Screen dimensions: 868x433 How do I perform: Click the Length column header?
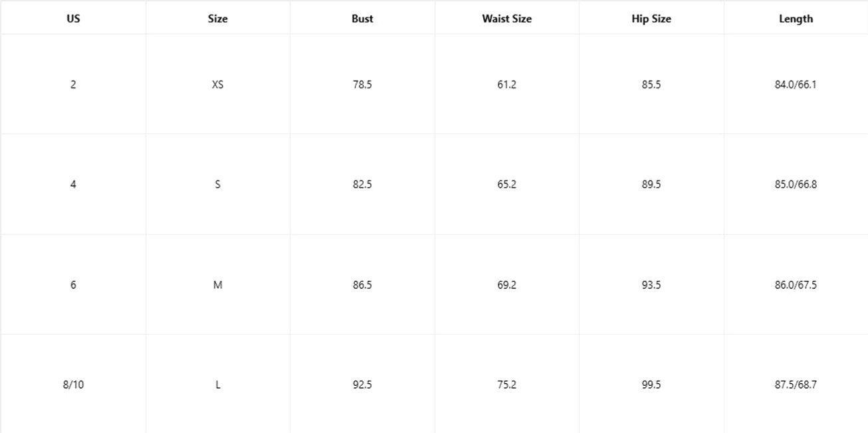(796, 19)
